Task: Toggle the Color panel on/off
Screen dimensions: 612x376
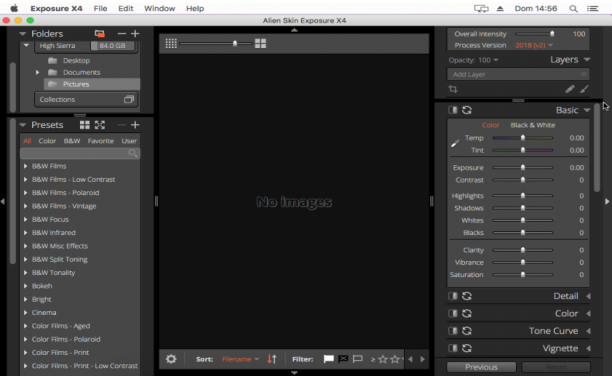Action: point(453,313)
